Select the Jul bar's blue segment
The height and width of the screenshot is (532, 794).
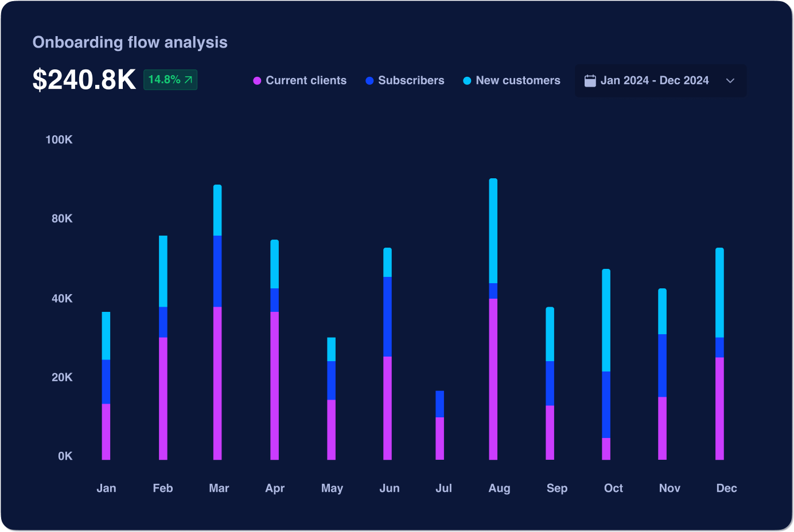click(439, 404)
